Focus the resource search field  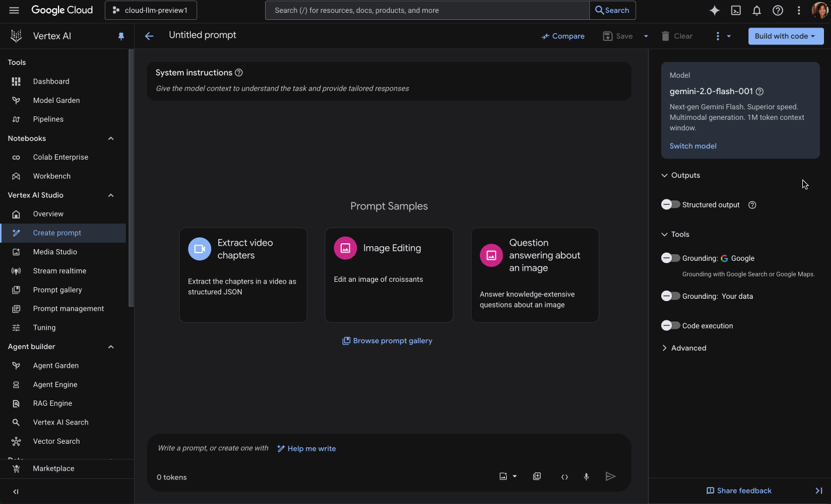(427, 11)
